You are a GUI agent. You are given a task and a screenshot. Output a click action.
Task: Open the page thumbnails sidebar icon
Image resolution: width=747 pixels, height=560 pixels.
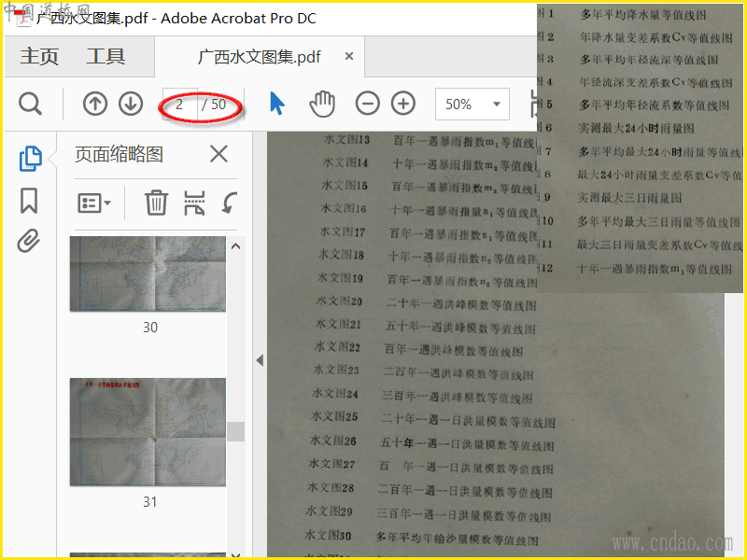click(x=30, y=159)
